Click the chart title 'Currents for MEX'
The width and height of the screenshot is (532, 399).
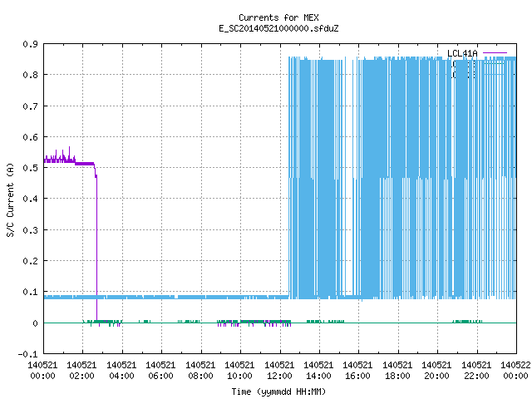point(278,17)
